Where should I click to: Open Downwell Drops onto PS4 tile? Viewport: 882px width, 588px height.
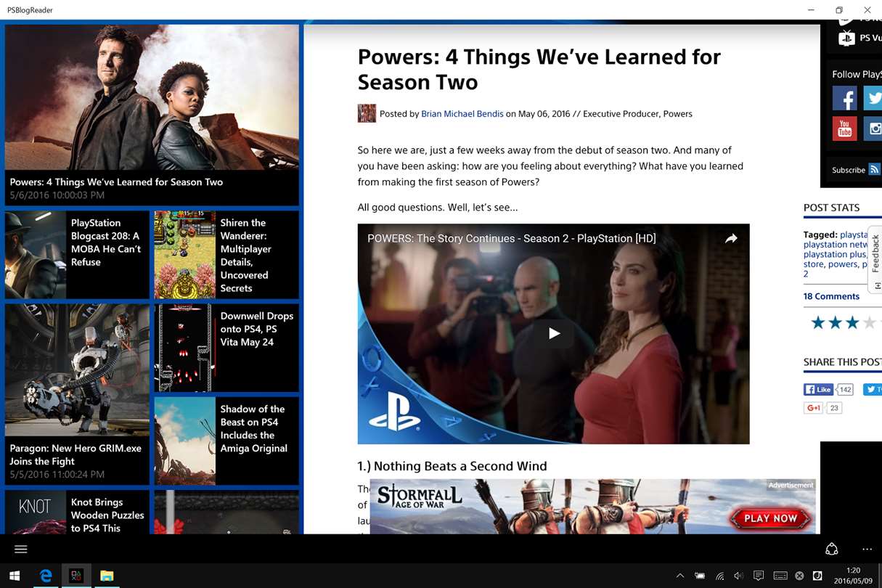point(226,348)
